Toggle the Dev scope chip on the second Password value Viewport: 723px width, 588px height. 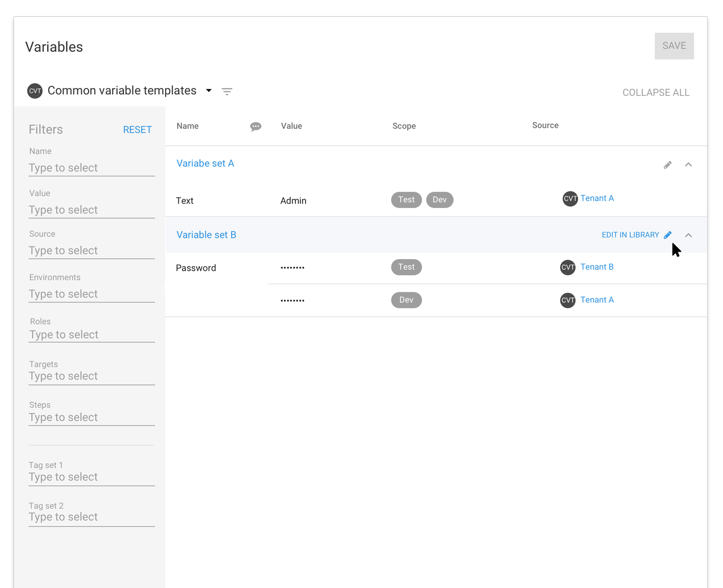coord(406,300)
